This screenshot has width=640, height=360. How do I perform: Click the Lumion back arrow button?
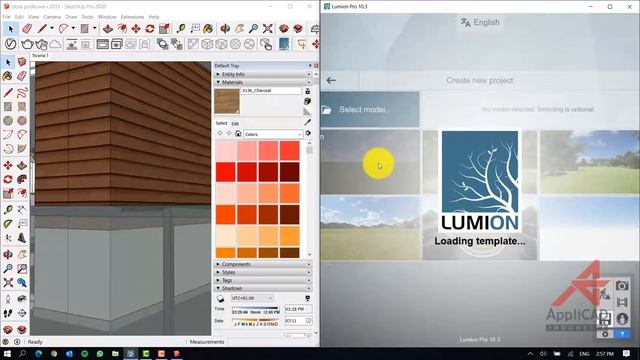pos(331,80)
